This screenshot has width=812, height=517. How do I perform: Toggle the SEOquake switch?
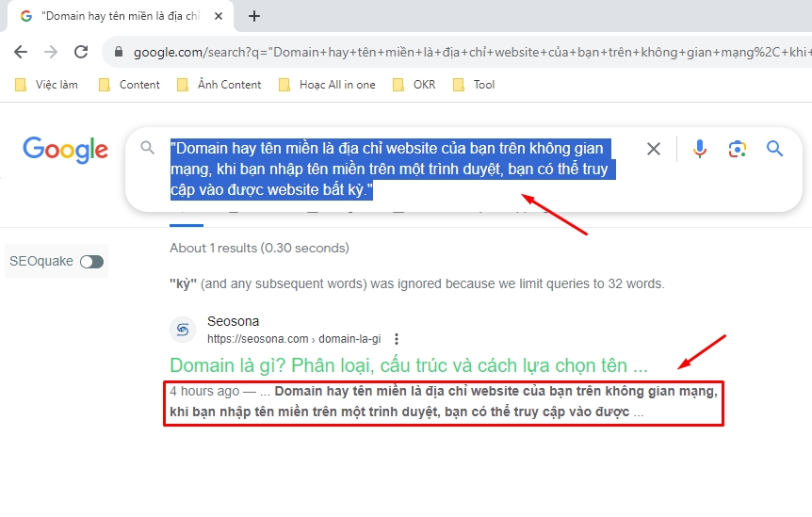[91, 262]
